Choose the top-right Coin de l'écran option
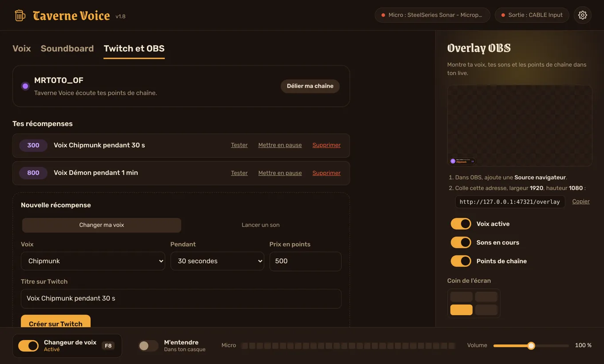604x364 pixels. coord(486,297)
